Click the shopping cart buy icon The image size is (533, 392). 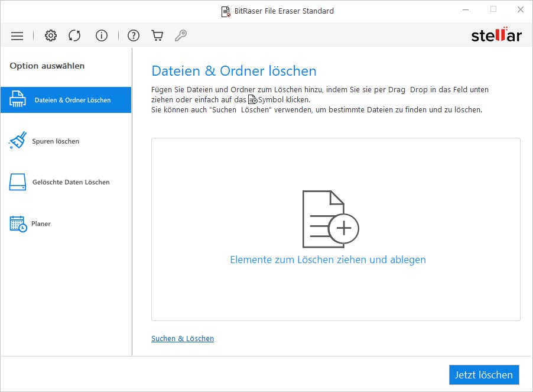pyautogui.click(x=157, y=36)
